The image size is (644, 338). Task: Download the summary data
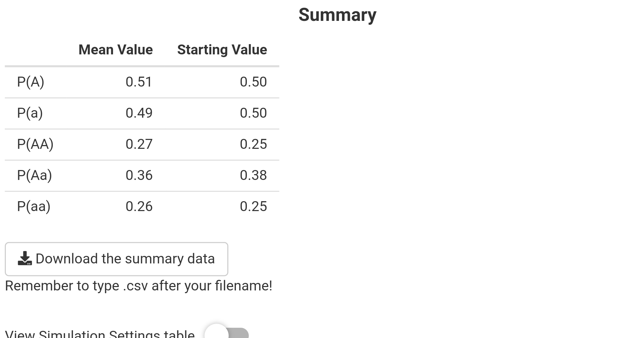point(116,259)
